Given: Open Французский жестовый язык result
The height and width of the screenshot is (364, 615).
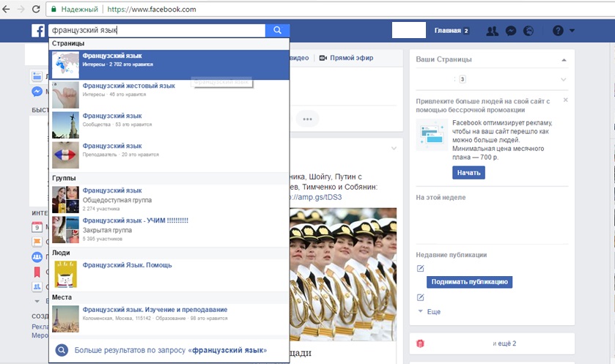Looking at the screenshot, I should (169, 94).
